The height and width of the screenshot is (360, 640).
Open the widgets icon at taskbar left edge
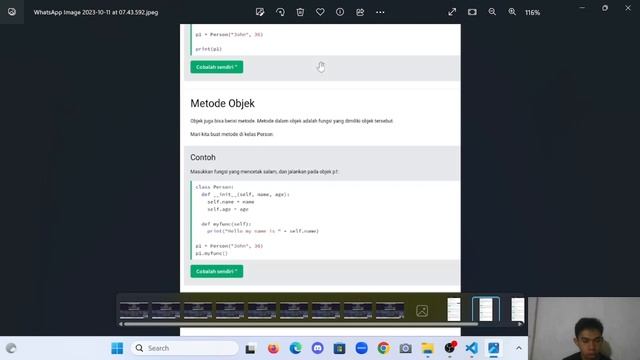[x=11, y=348]
